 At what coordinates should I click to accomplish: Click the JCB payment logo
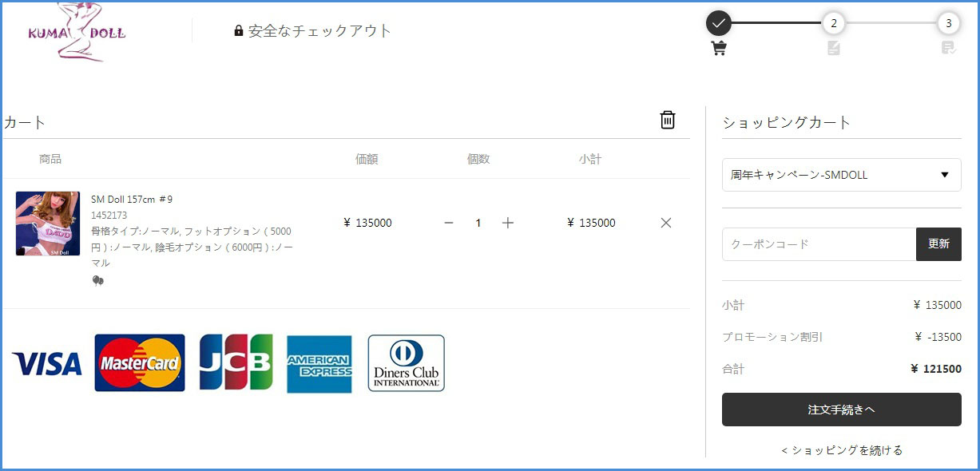(x=236, y=362)
